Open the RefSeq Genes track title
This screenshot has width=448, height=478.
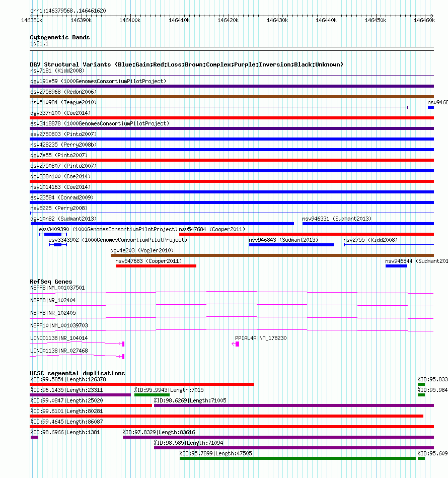(x=51, y=282)
